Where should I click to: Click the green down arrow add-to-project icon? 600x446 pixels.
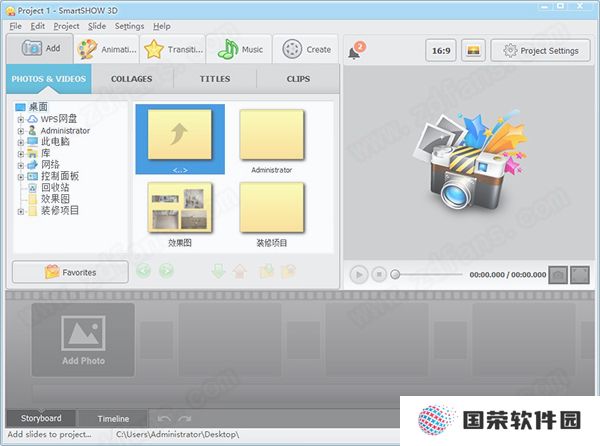coord(218,271)
